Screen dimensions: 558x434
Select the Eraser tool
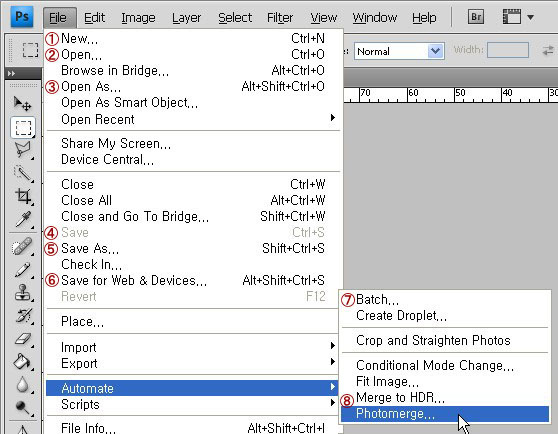pos(23,339)
